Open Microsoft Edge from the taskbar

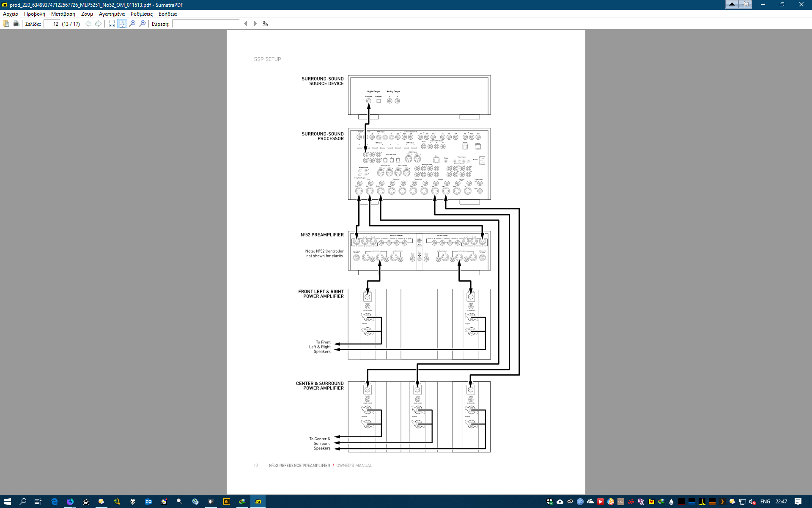pyautogui.click(x=55, y=502)
